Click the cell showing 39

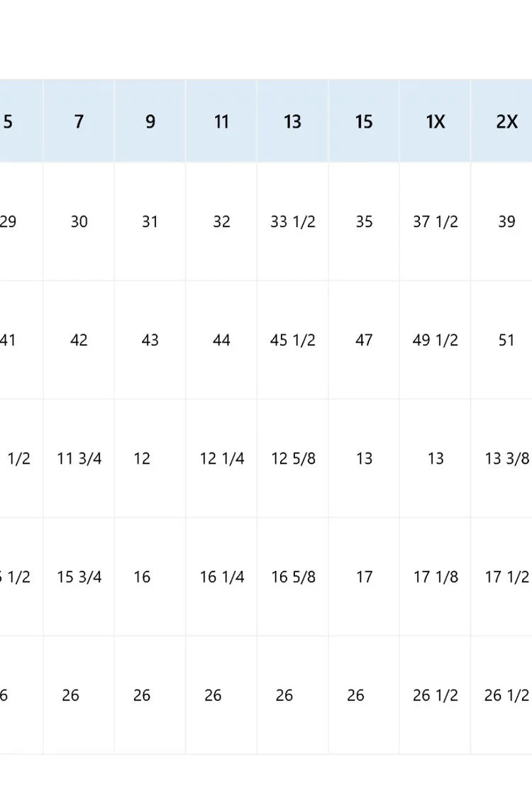(x=506, y=222)
